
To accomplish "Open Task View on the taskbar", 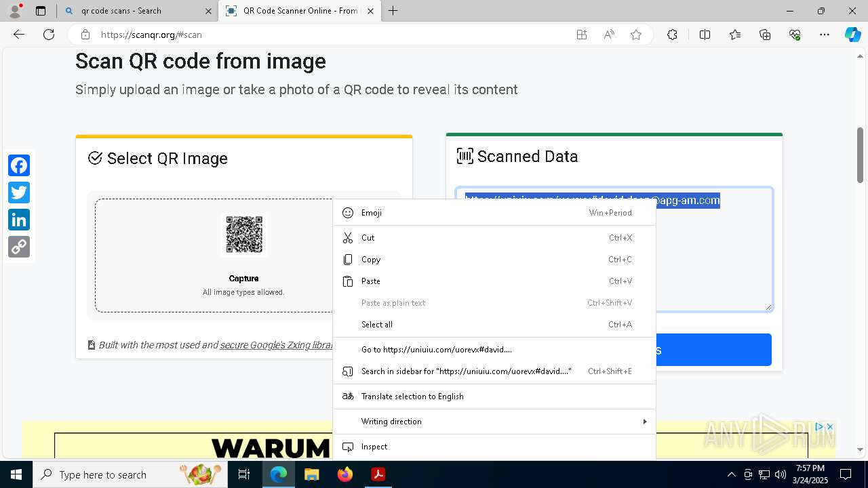I will click(x=245, y=474).
